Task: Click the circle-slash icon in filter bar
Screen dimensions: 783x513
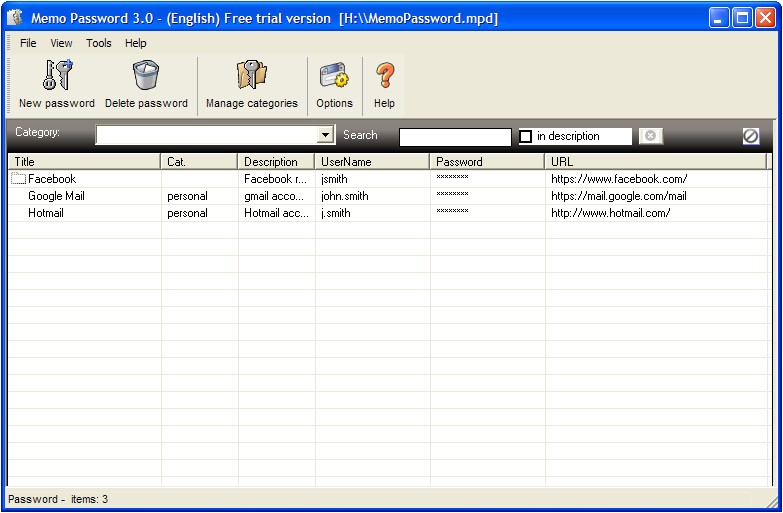Action: point(751,136)
